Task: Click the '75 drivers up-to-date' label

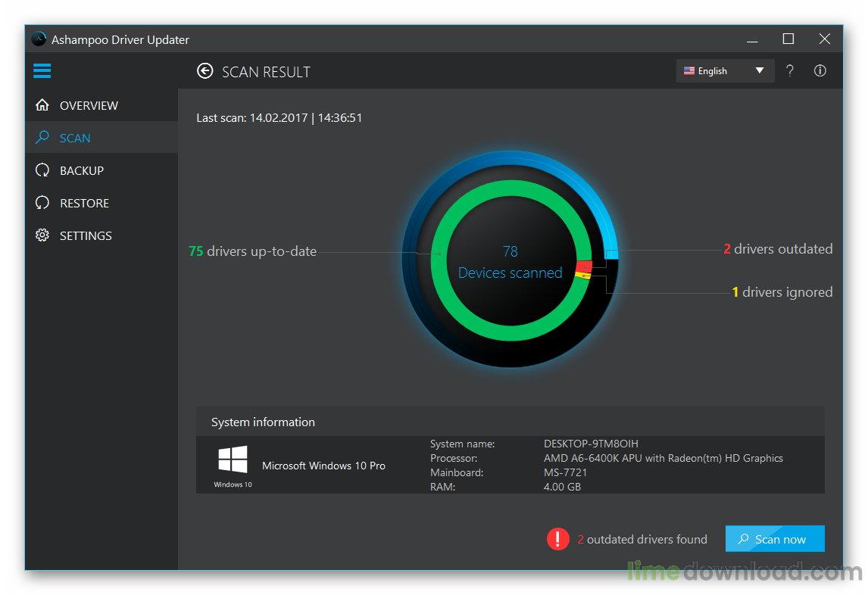Action: point(252,251)
